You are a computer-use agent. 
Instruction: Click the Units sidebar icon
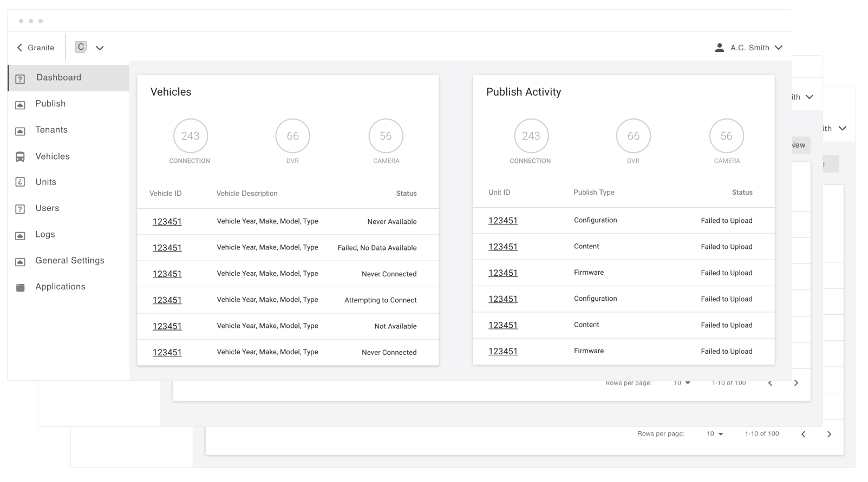click(20, 182)
